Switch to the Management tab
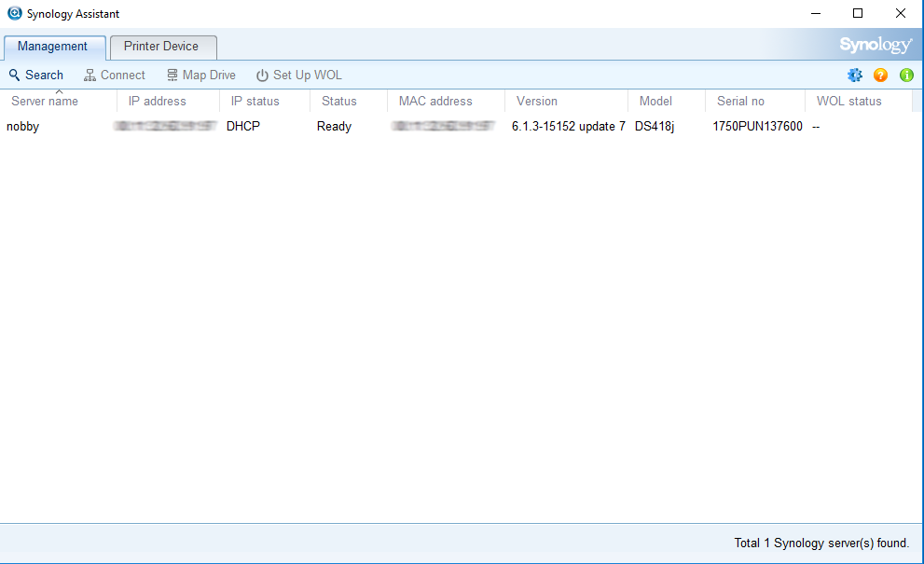Screen dimensions: 924x564 (55, 47)
